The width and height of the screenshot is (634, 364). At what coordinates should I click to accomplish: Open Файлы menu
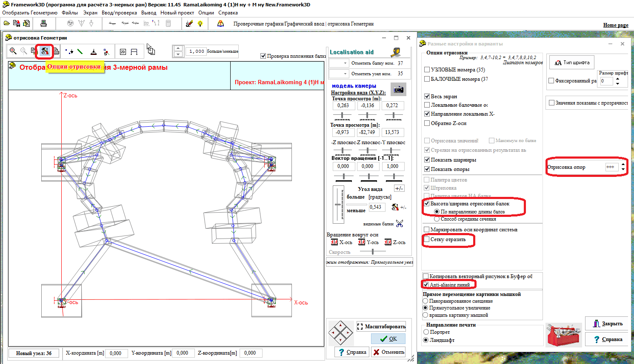[x=70, y=13]
